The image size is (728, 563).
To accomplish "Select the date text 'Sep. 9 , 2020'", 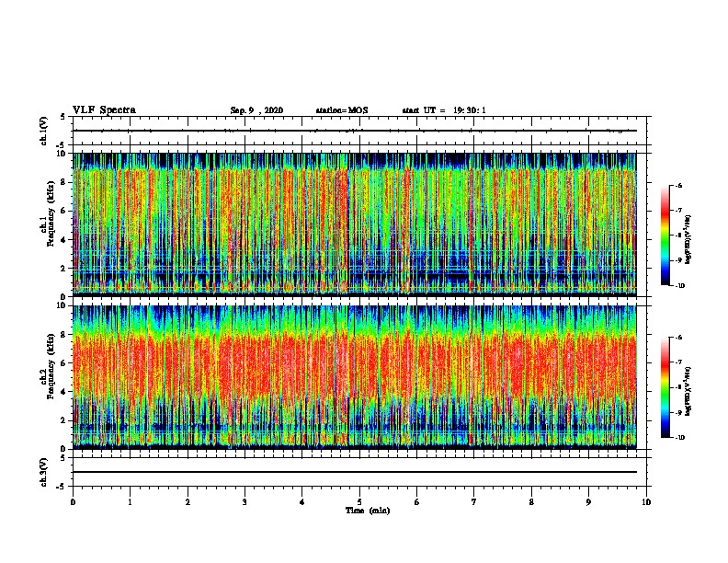I will tap(256, 110).
